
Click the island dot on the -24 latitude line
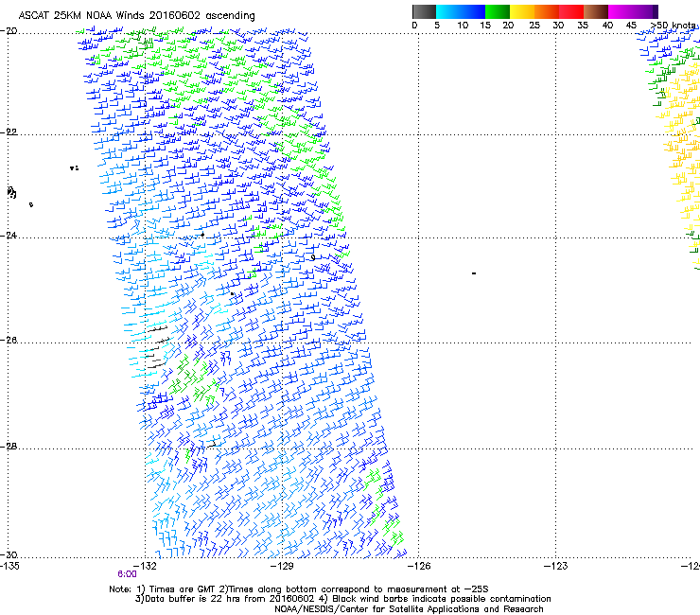(202, 235)
